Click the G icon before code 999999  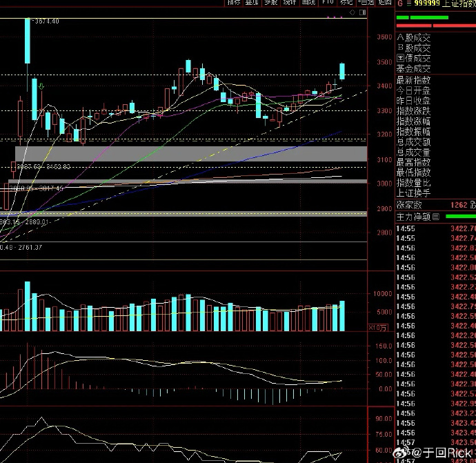(399, 3)
